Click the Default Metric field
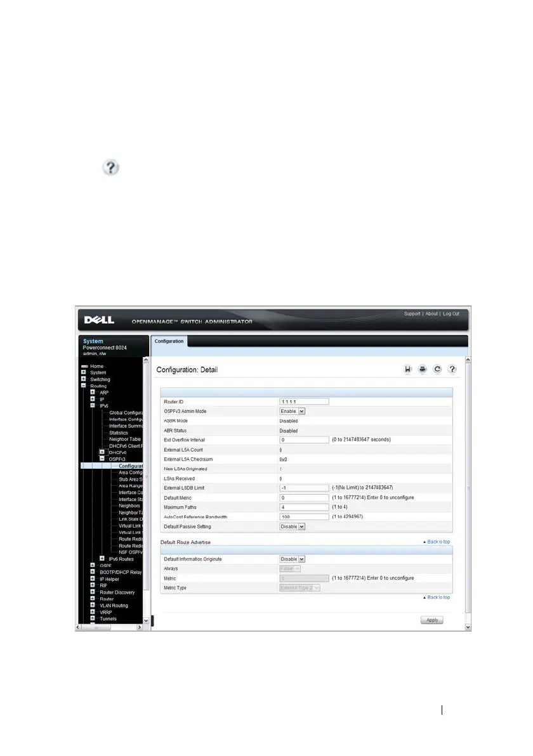 pos(305,498)
